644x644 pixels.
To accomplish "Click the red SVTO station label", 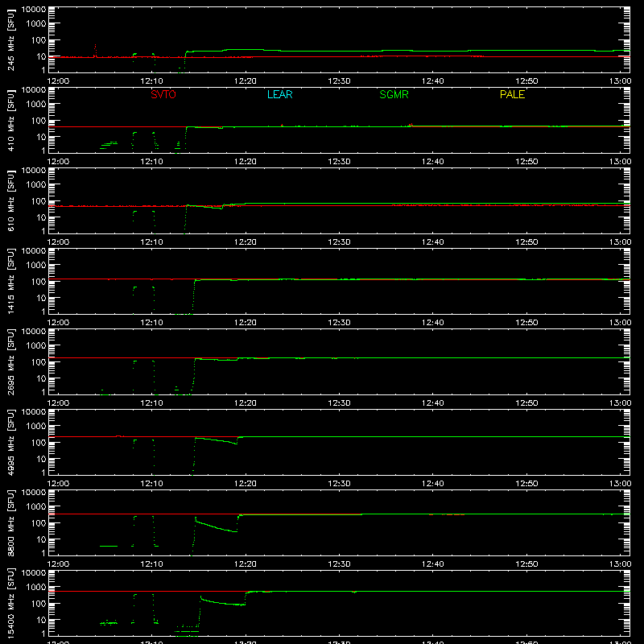I will 163,94.
